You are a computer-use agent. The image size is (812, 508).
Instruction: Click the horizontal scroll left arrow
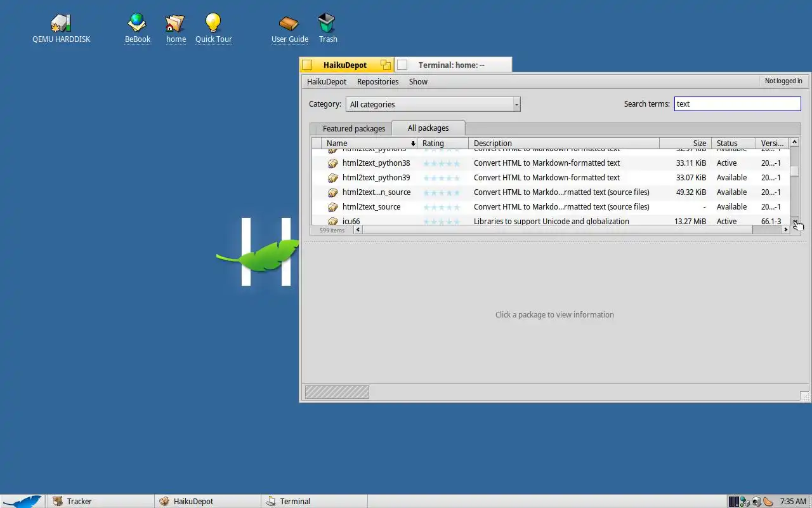click(358, 230)
